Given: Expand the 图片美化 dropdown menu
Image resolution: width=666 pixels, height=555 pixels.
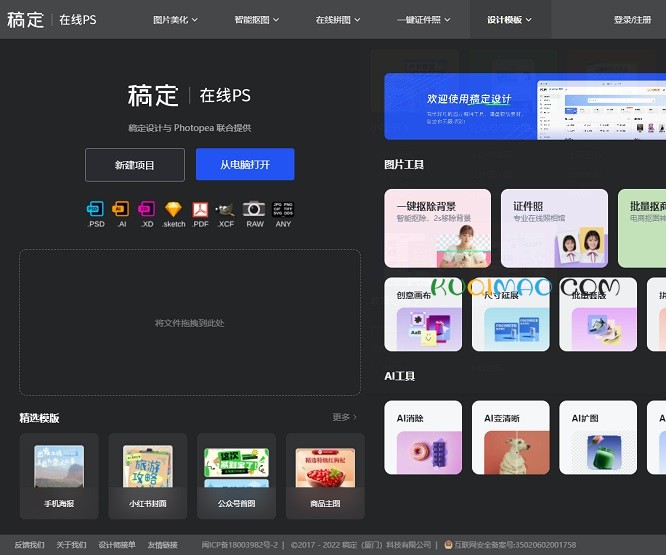Looking at the screenshot, I should [x=175, y=20].
